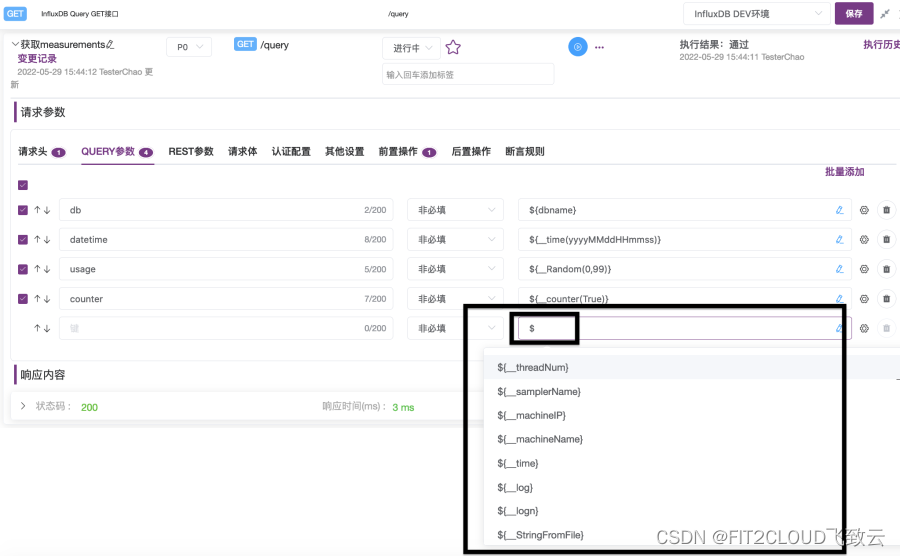Collapse the 获取measurements case chevron
The width and height of the screenshot is (900, 556).
15,44
